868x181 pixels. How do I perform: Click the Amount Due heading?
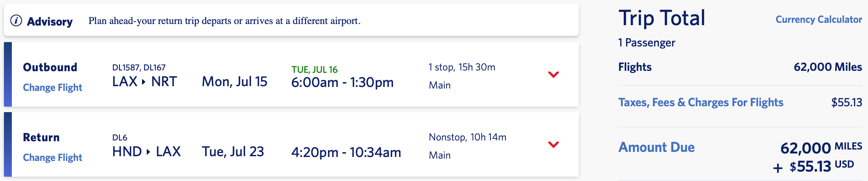click(657, 147)
